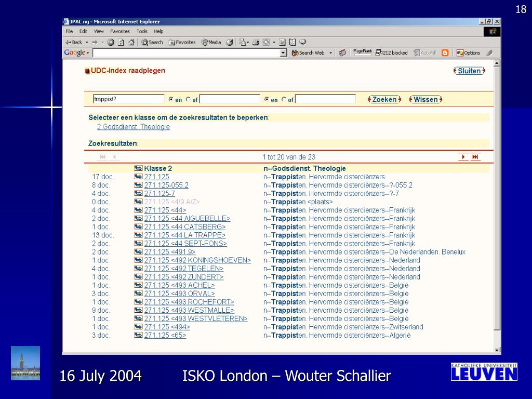Open the History icon
Screen dimensions: 532x399
[x=230, y=43]
